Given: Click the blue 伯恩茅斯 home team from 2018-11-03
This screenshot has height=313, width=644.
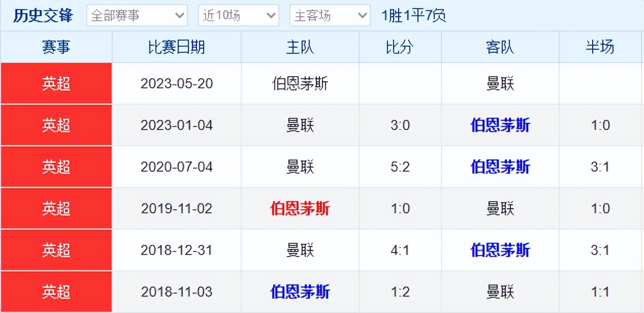Looking at the screenshot, I should point(300,292).
